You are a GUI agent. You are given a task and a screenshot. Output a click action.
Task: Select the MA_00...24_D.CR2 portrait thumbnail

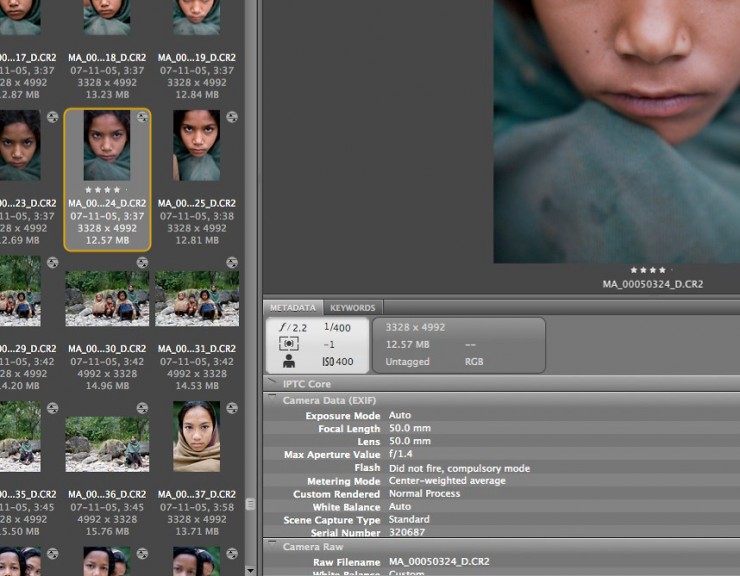tap(107, 145)
